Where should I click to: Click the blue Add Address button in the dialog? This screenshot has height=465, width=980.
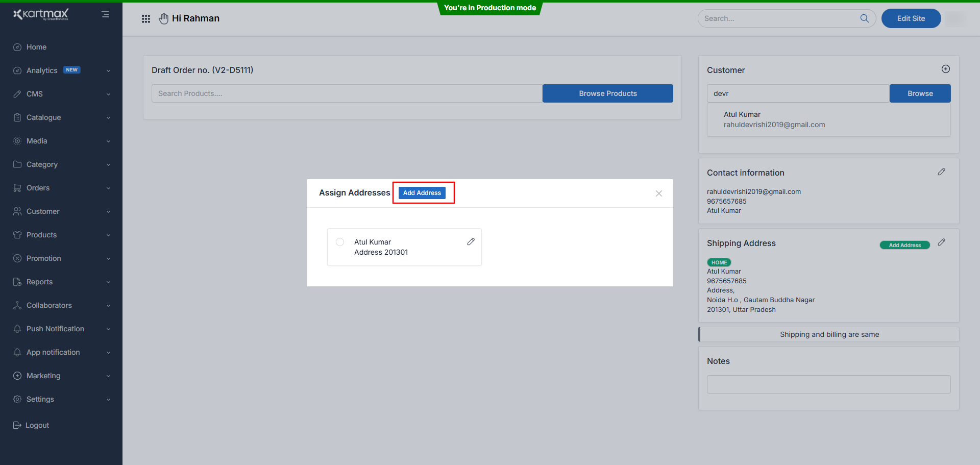click(422, 193)
